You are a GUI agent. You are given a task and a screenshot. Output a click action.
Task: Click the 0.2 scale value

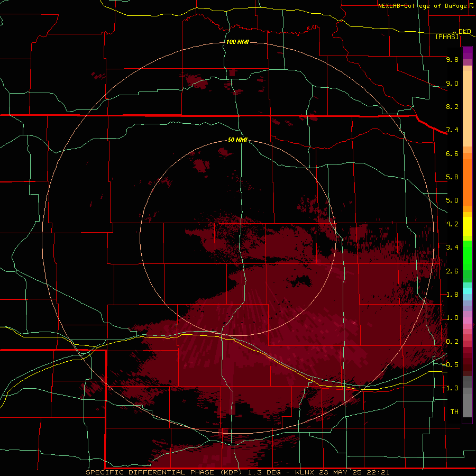tap(452, 342)
